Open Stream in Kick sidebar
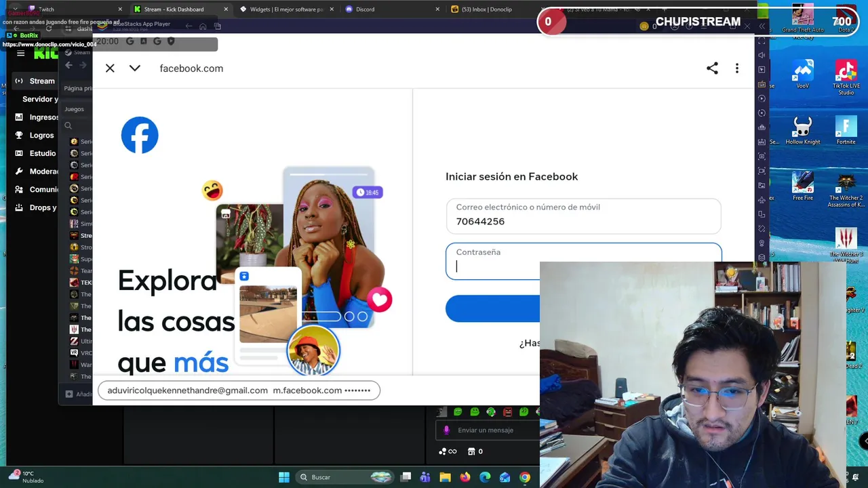The height and width of the screenshot is (488, 868). point(35,81)
